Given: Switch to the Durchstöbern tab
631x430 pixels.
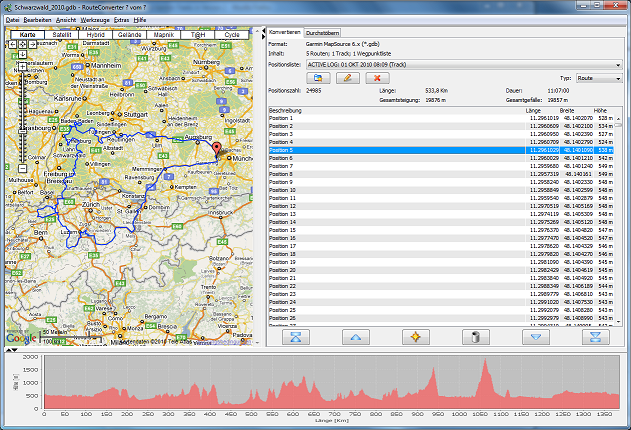Looking at the screenshot, I should point(322,33).
